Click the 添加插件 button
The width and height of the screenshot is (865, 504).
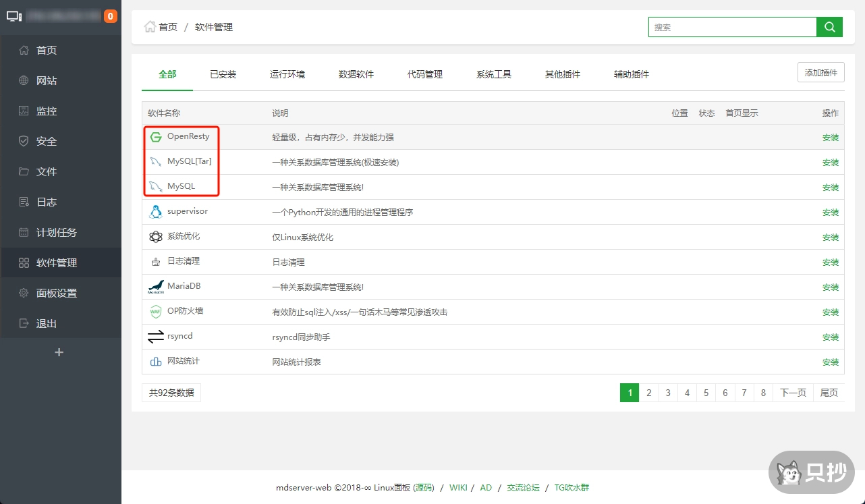[x=820, y=72]
